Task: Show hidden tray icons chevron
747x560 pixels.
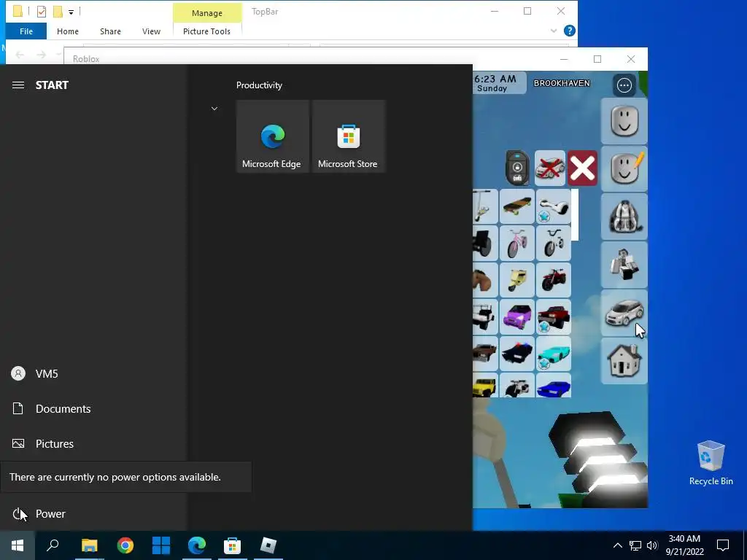Action: tap(617, 545)
